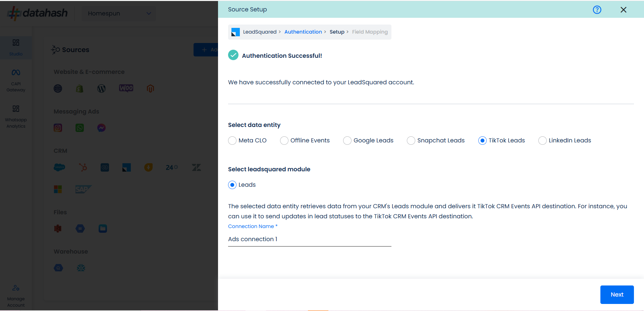644x311 pixels.
Task: Select the Instagram messaging source icon
Action: tap(58, 128)
